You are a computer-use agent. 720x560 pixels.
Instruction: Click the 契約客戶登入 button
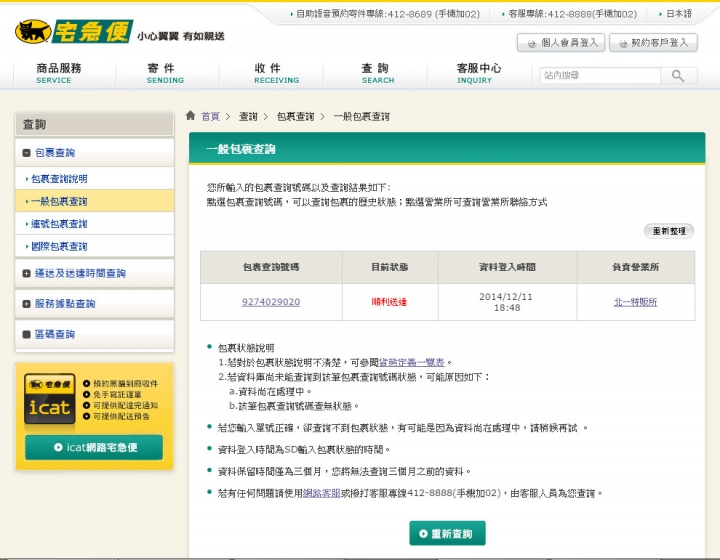pos(653,43)
